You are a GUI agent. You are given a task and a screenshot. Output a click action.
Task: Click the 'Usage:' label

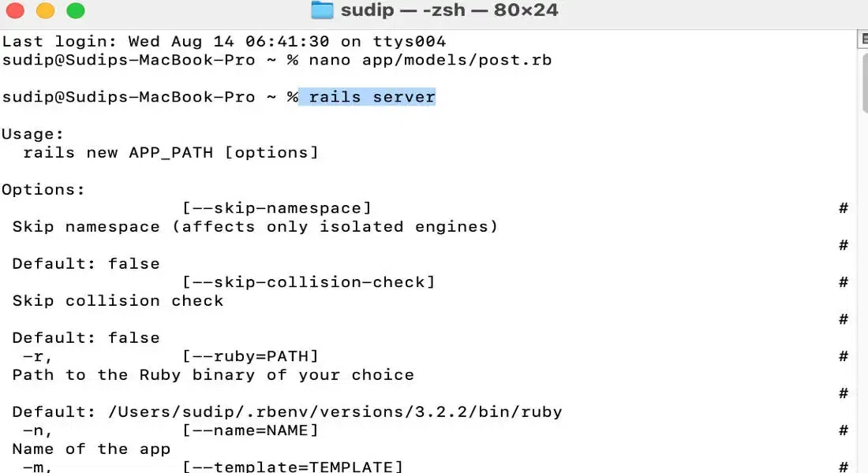click(x=33, y=134)
